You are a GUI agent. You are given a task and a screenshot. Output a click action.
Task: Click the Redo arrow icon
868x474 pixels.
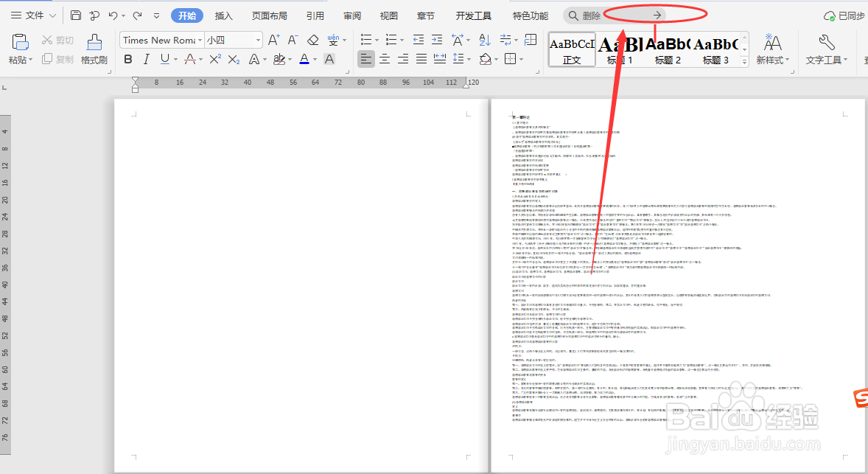[x=137, y=15]
